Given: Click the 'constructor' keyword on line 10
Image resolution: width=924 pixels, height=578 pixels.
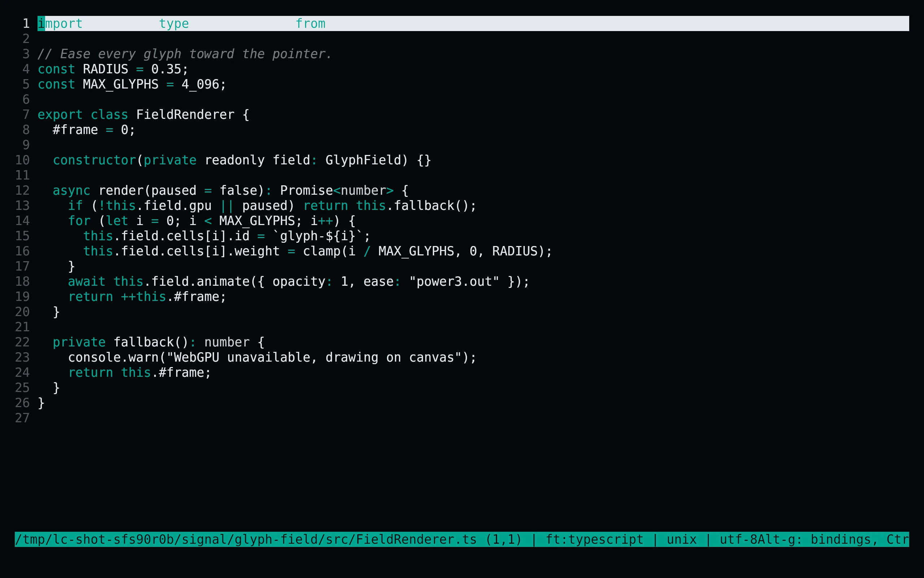Looking at the screenshot, I should click(94, 160).
